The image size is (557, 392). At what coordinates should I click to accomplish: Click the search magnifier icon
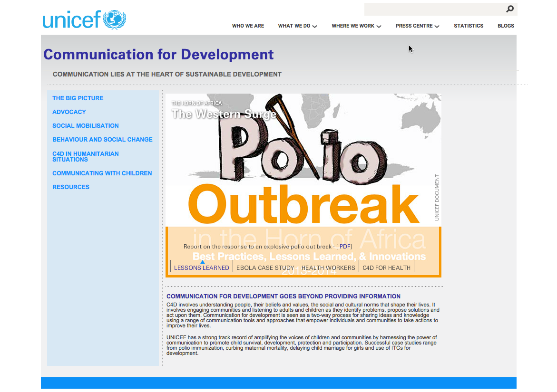click(x=510, y=9)
